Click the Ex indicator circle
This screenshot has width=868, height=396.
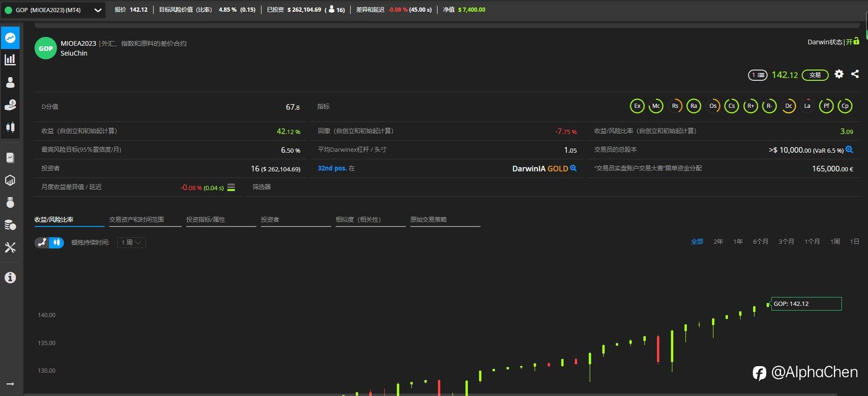tap(637, 106)
